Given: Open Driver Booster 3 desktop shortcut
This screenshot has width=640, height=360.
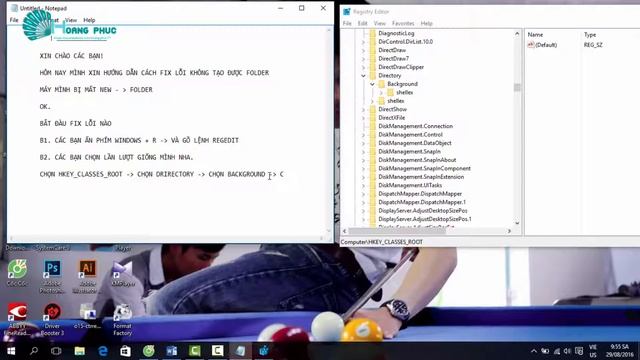Looking at the screenshot, I should (52, 319).
